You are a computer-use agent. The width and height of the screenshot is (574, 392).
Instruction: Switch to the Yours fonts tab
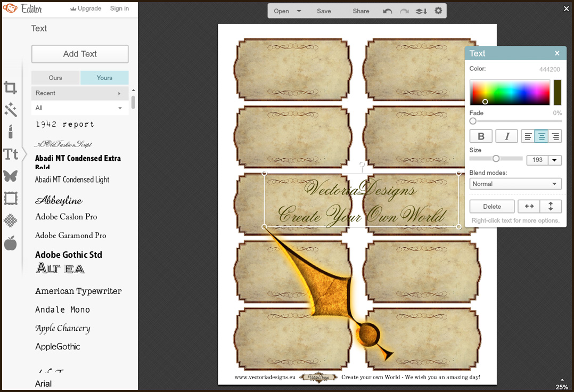click(x=104, y=78)
